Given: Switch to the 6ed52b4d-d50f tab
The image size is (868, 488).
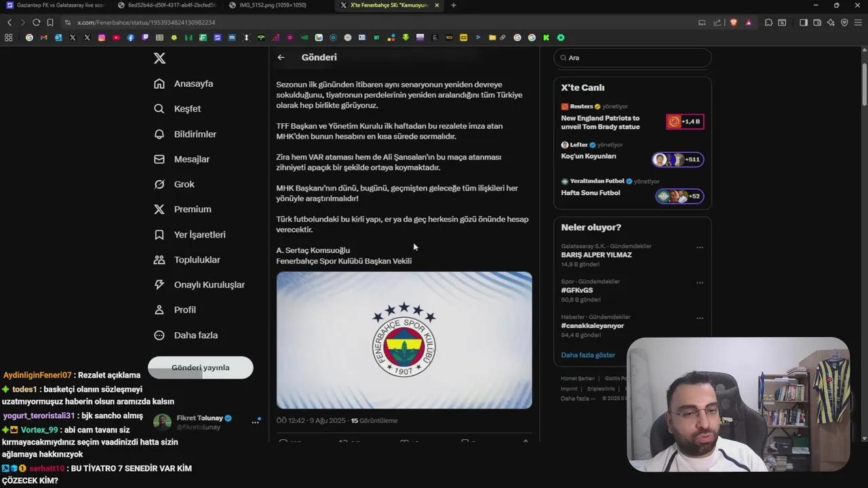Looking at the screenshot, I should click(167, 5).
